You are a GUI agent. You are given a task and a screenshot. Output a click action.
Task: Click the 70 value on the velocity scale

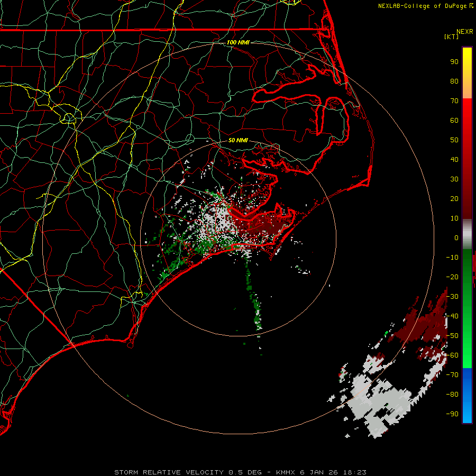454,101
